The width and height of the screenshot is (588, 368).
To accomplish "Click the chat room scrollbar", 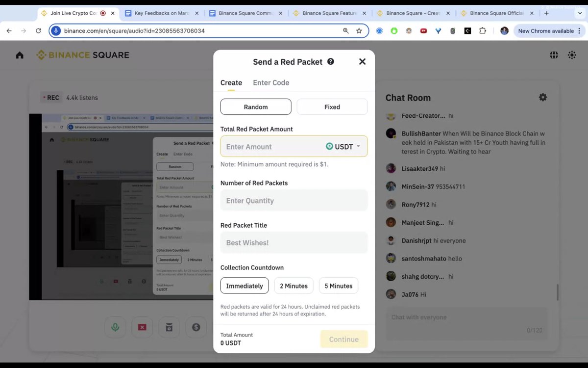I will tap(557, 292).
